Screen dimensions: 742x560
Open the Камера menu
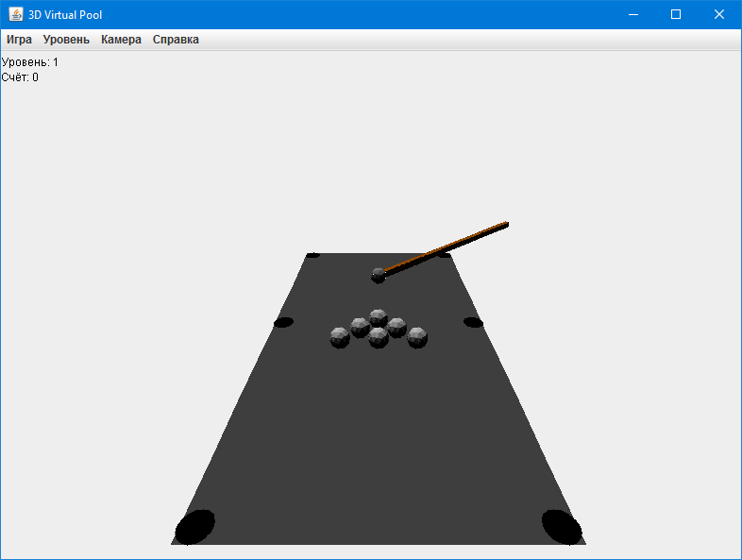point(121,40)
